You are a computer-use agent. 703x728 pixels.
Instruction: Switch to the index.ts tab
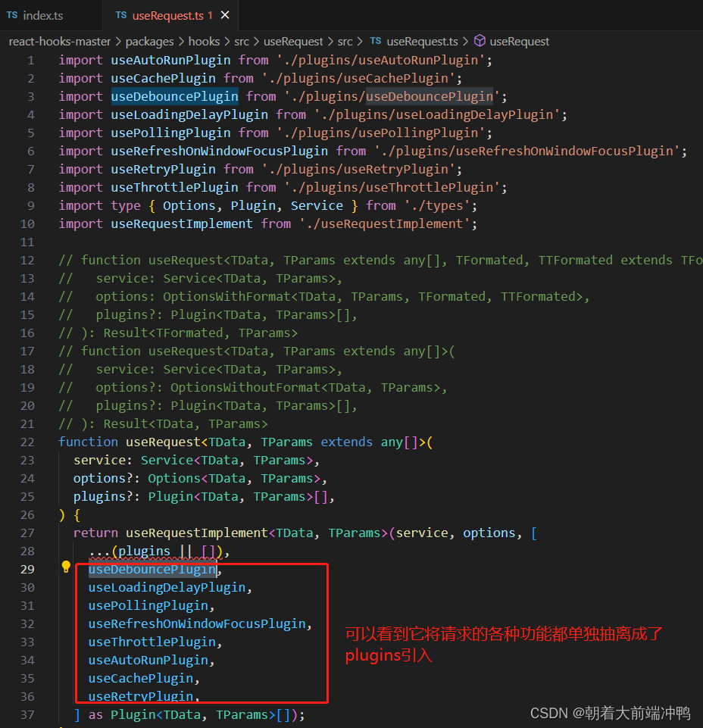(x=45, y=14)
